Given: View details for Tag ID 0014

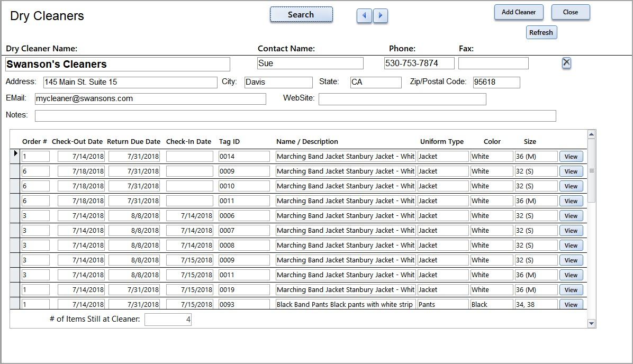Looking at the screenshot, I should [x=571, y=157].
